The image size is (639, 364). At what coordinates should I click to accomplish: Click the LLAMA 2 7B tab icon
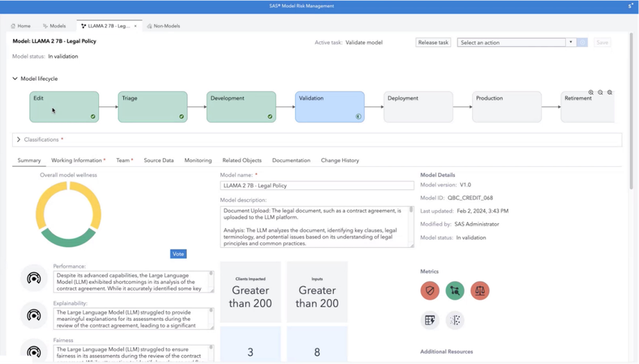[83, 26]
